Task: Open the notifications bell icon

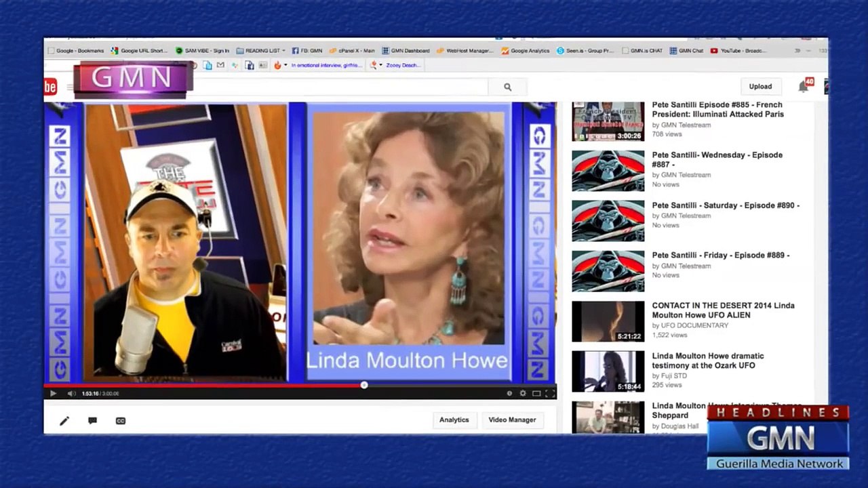Action: tap(804, 86)
